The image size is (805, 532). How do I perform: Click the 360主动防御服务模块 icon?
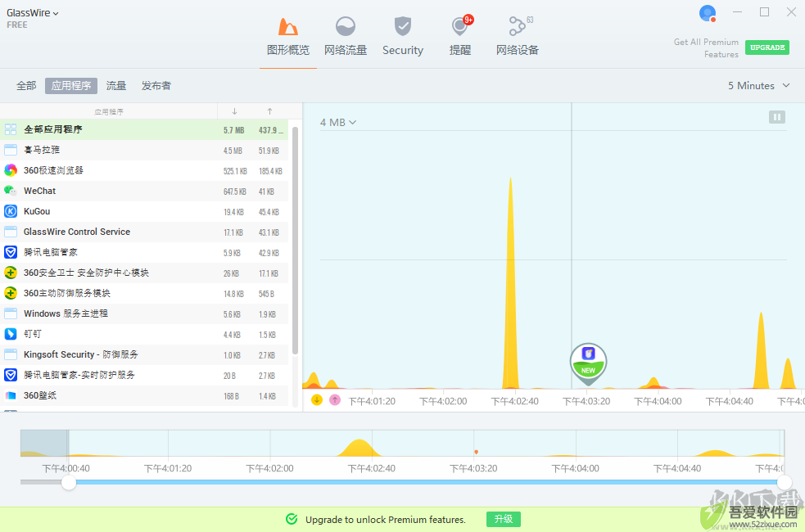[x=11, y=294]
